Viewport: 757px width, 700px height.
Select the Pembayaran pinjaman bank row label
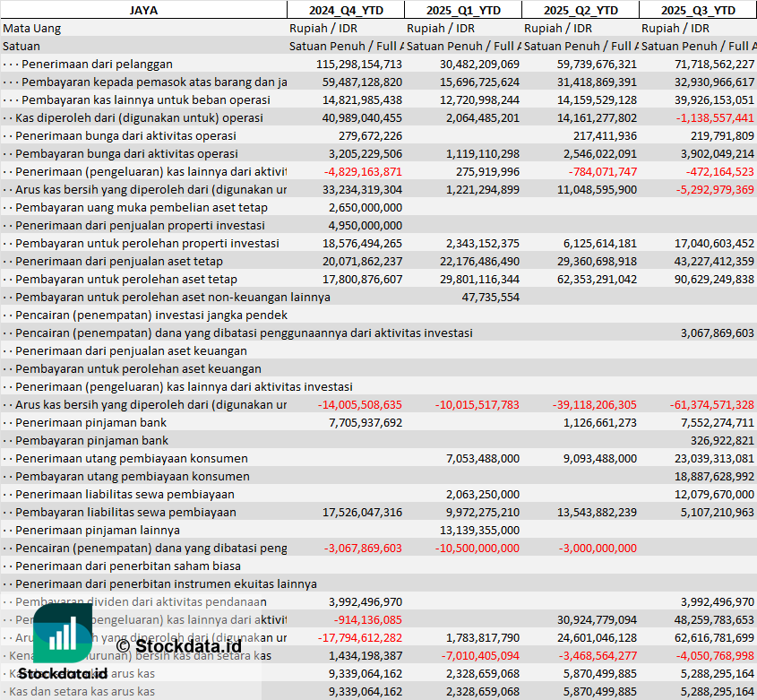[92, 440]
